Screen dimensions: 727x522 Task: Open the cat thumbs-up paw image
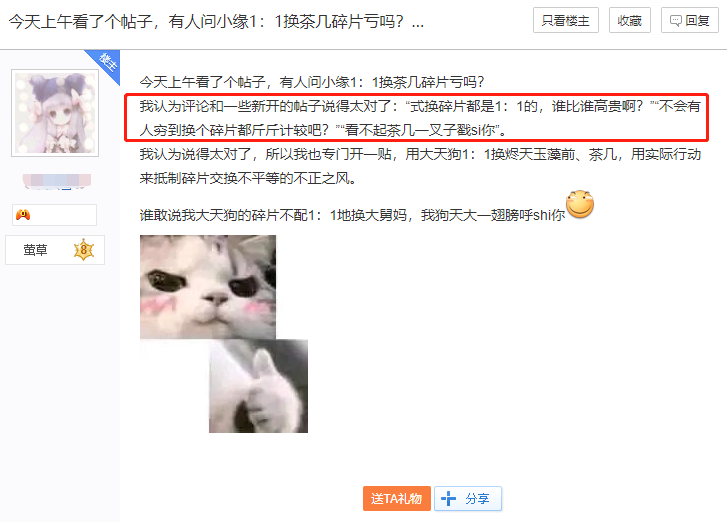[x=258, y=386]
